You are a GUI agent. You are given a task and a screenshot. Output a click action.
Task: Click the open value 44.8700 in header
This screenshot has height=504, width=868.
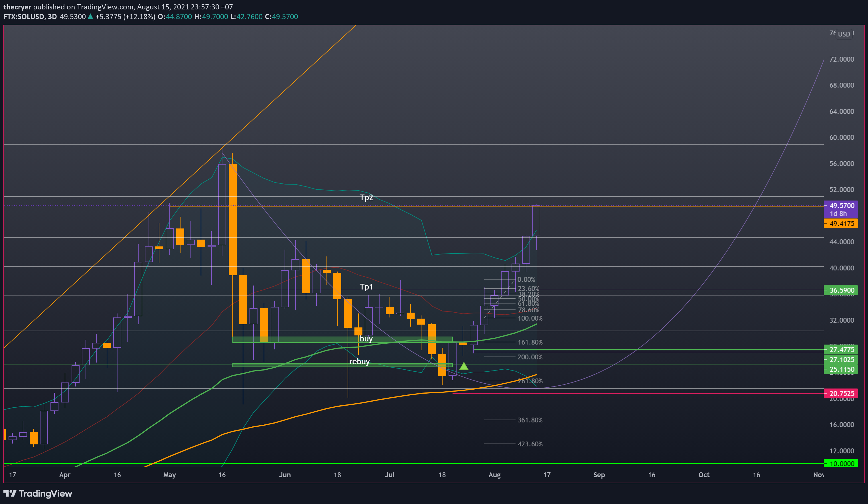179,17
